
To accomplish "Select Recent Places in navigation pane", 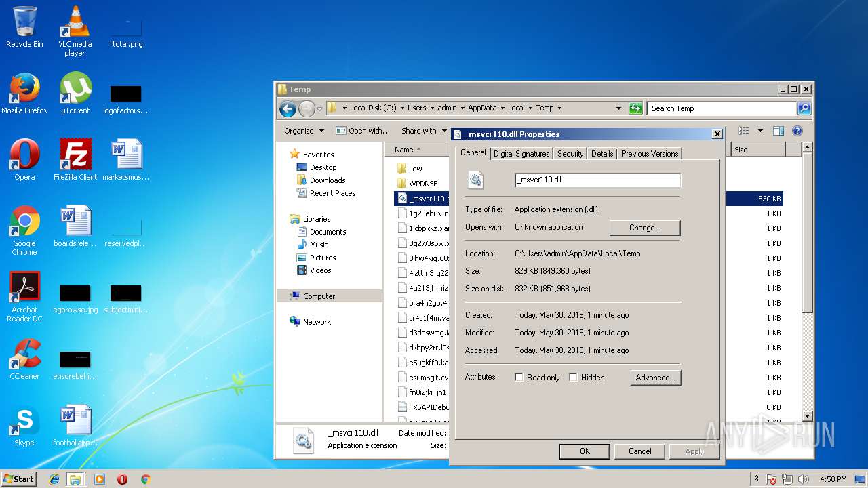I will point(325,193).
